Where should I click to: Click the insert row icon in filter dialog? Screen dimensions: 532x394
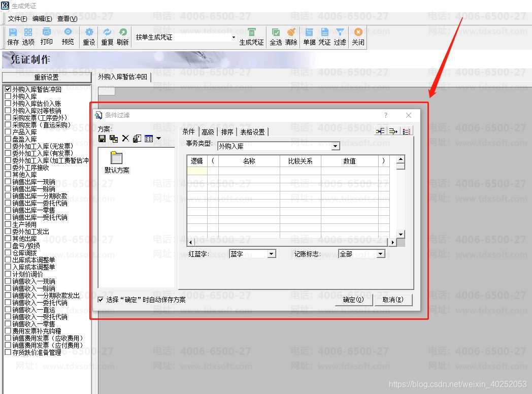[380, 132]
